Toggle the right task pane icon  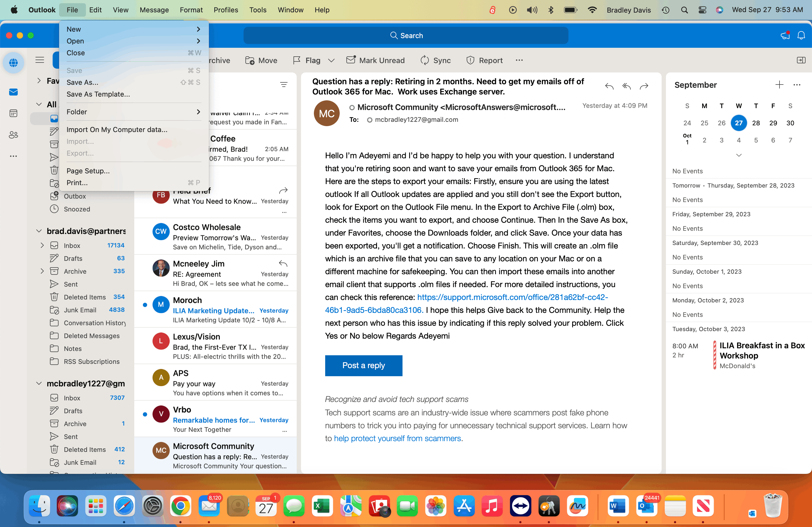click(x=801, y=60)
